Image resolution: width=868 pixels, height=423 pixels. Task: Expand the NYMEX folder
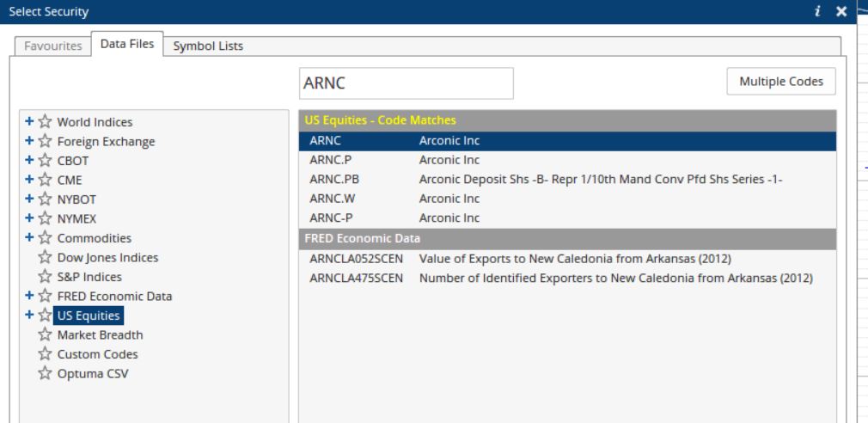click(x=29, y=218)
